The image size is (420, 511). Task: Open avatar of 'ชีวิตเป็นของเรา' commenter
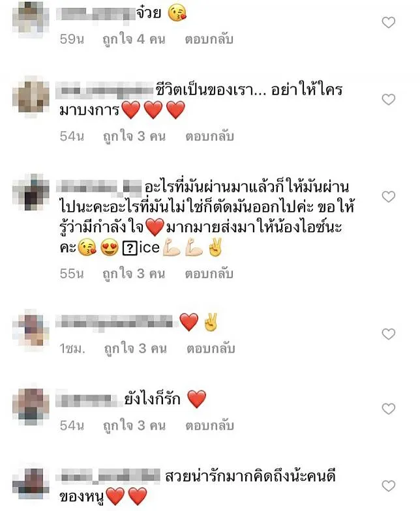click(x=31, y=96)
